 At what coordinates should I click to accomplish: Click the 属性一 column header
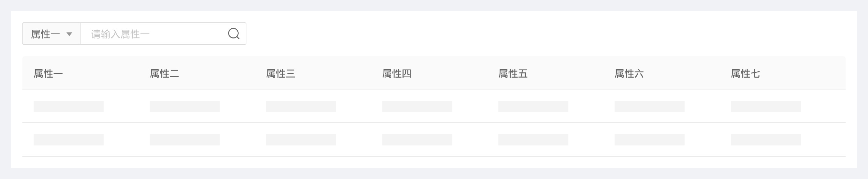tap(48, 74)
